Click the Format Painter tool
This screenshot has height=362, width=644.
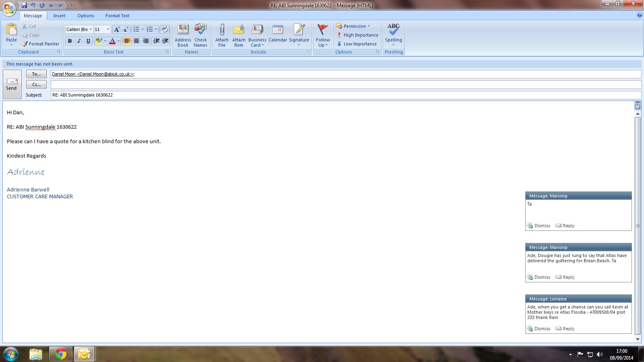41,44
